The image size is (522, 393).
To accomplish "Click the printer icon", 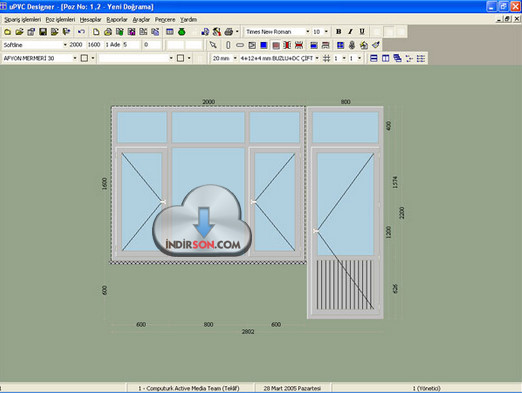I will coord(229,32).
